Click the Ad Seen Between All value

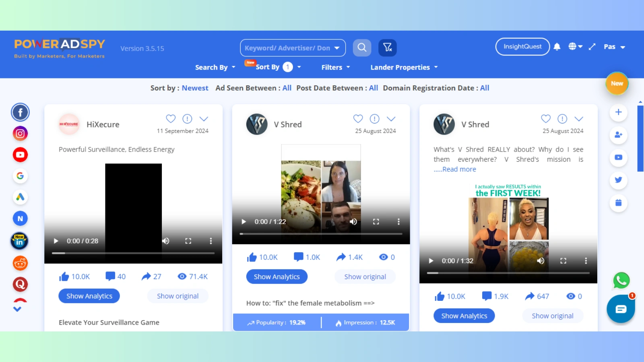point(287,88)
